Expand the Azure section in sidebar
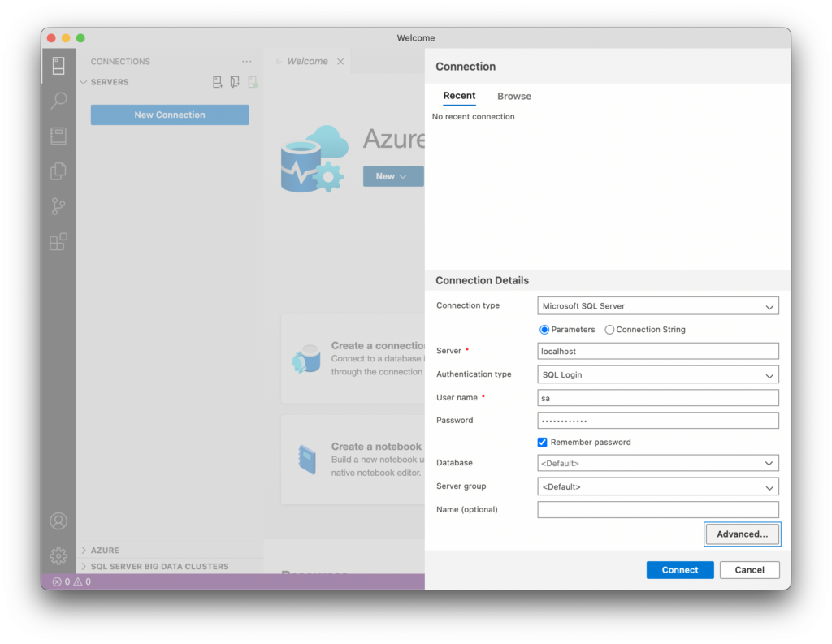This screenshot has height=644, width=832. (105, 551)
